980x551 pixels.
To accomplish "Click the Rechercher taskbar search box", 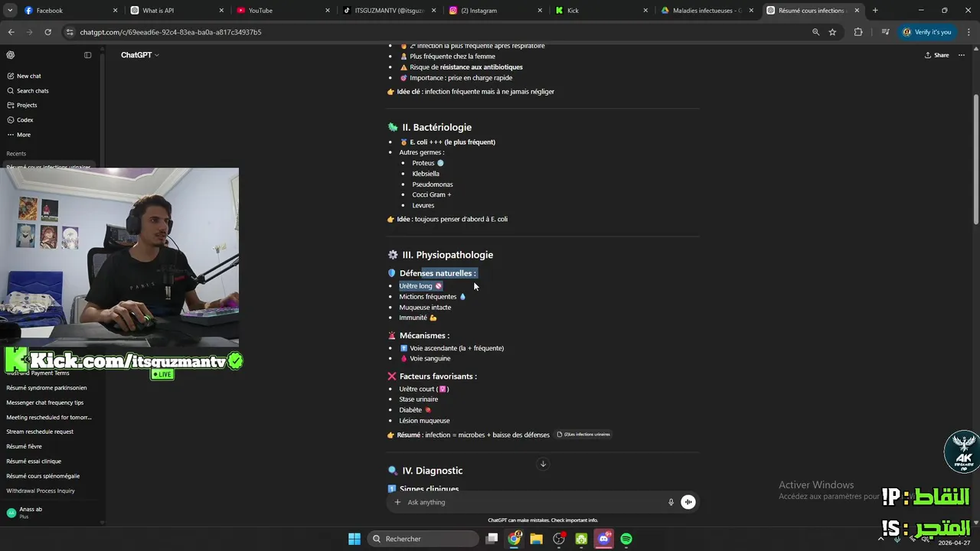I will [x=423, y=539].
